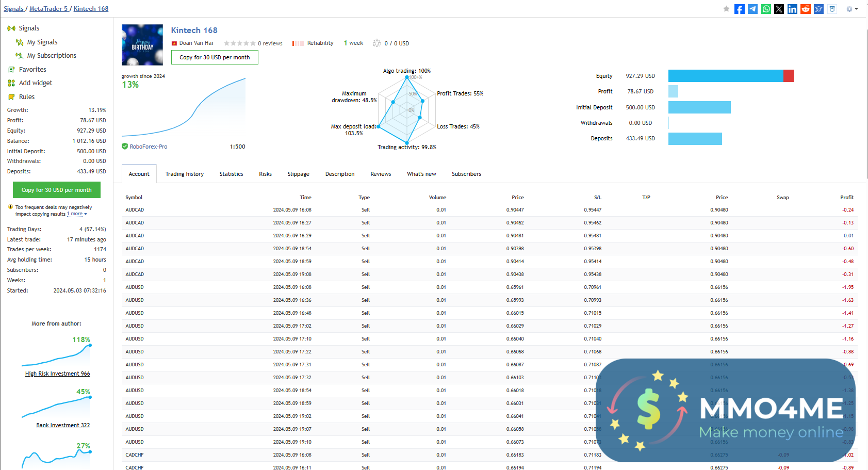Share signal on Facebook
This screenshot has width=868, height=470.
point(740,9)
